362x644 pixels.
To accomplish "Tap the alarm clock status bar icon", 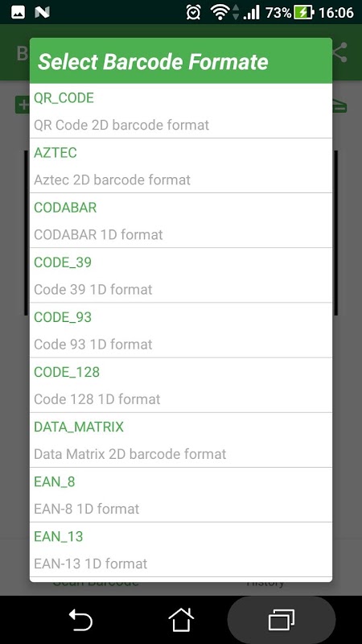I will point(193,12).
